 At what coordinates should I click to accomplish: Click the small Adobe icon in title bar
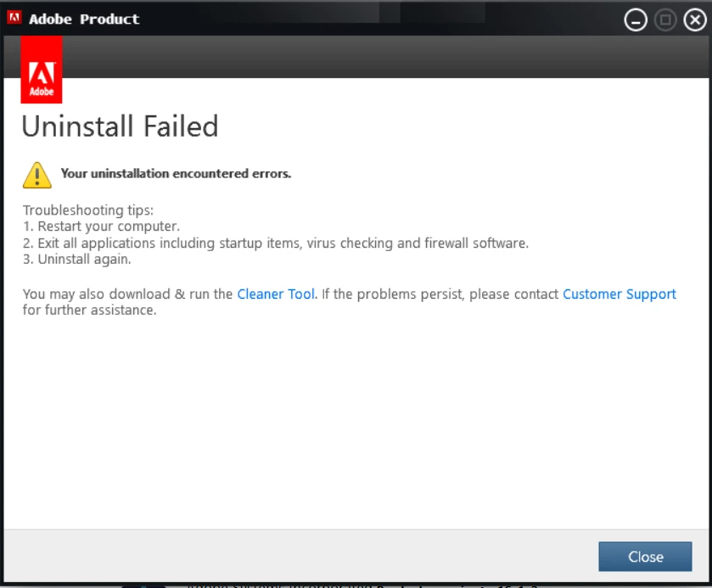[x=14, y=17]
